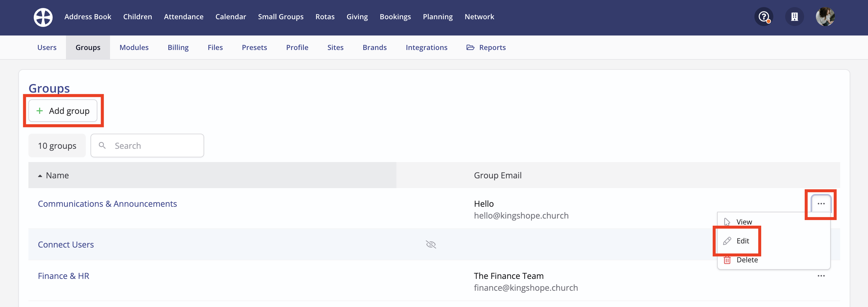Open the Reports tab
The image size is (868, 307).
click(486, 48)
